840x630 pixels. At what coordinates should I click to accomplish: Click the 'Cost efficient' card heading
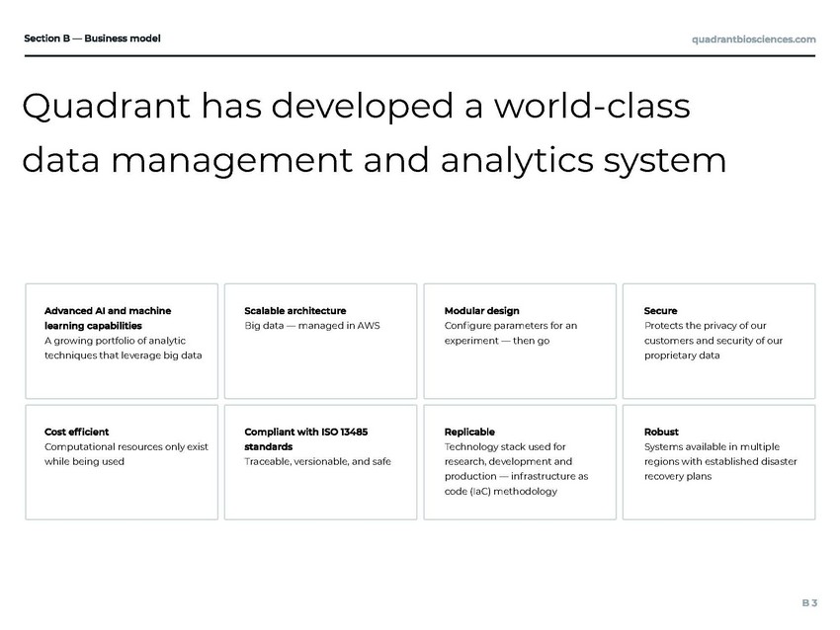coord(77,432)
